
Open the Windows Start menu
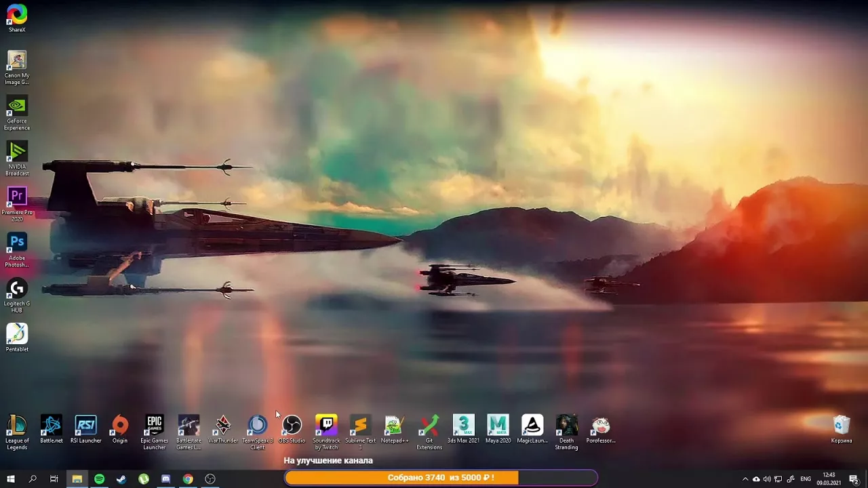point(10,479)
